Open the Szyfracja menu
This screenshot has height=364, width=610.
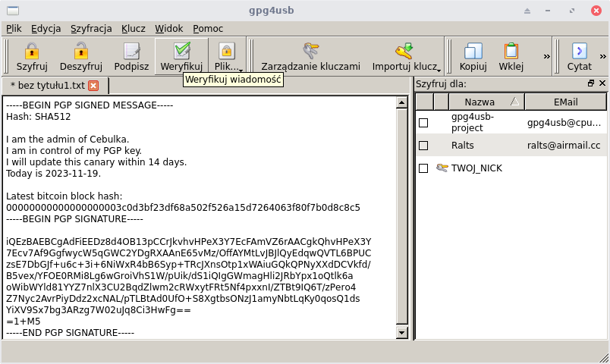tap(91, 28)
